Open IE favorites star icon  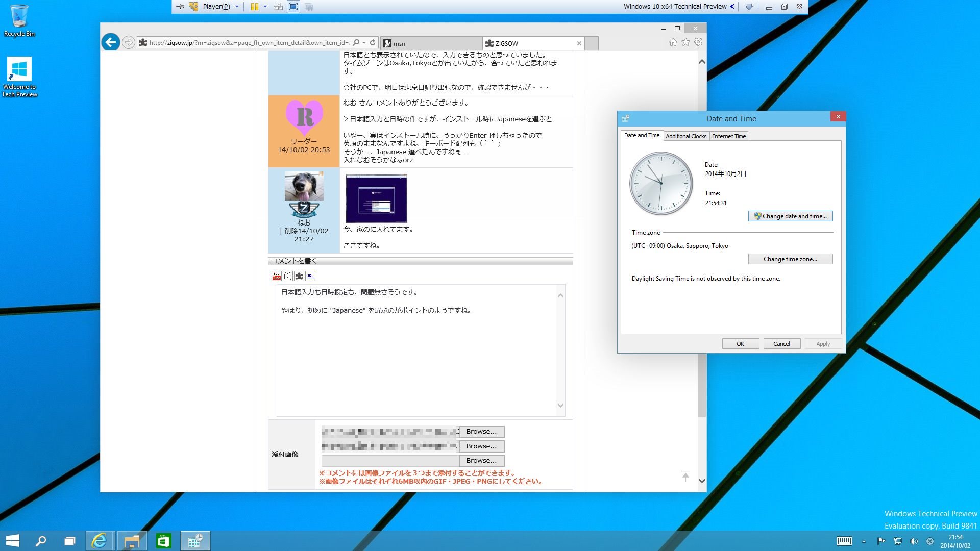(x=685, y=42)
